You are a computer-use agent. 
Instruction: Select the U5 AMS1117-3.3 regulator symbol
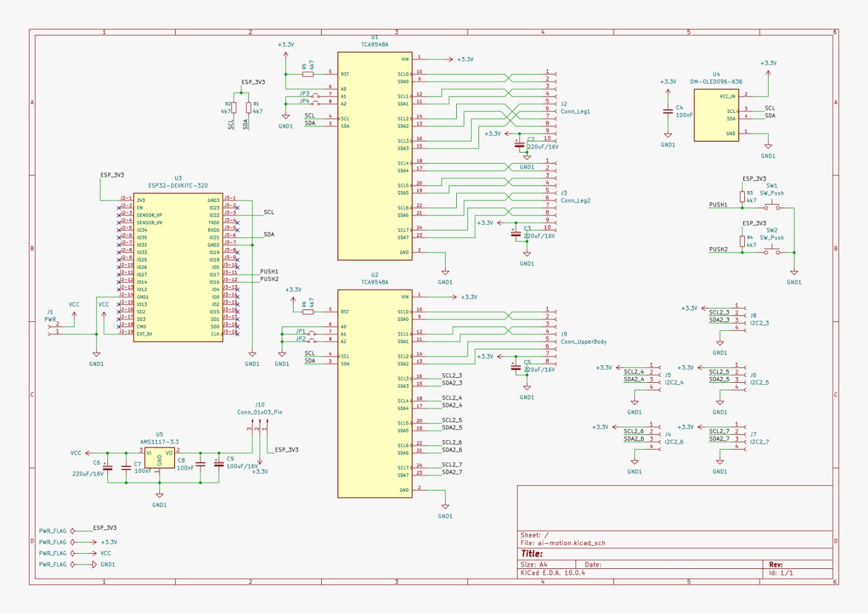[159, 459]
